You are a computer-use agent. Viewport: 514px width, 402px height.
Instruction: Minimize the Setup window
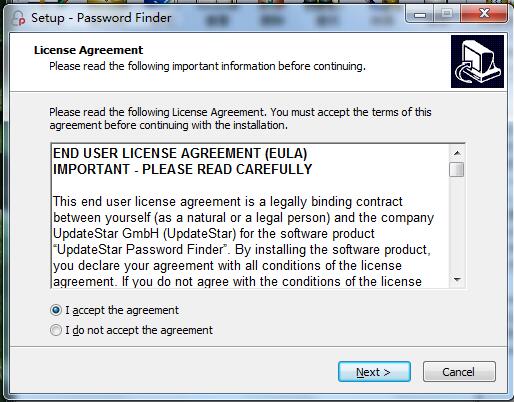tap(420, 15)
